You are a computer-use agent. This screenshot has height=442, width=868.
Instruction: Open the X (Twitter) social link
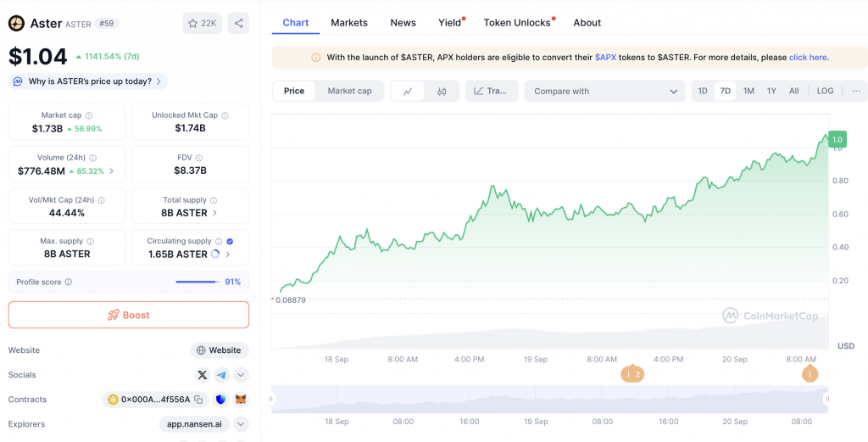coord(203,375)
